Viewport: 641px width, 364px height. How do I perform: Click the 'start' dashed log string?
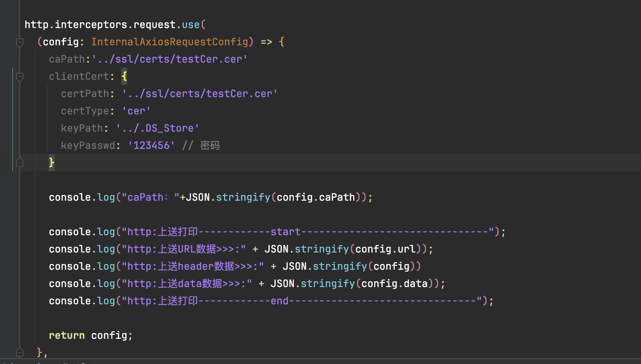tap(308, 232)
